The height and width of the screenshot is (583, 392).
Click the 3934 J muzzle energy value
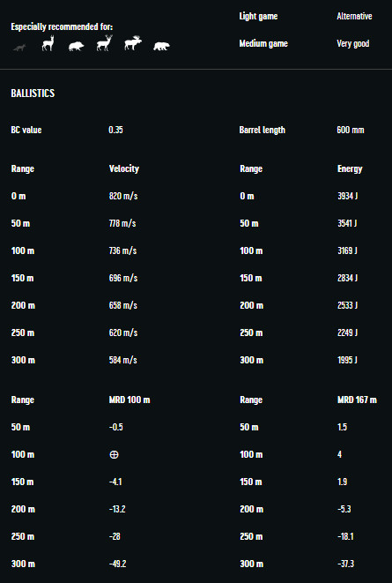click(x=347, y=196)
